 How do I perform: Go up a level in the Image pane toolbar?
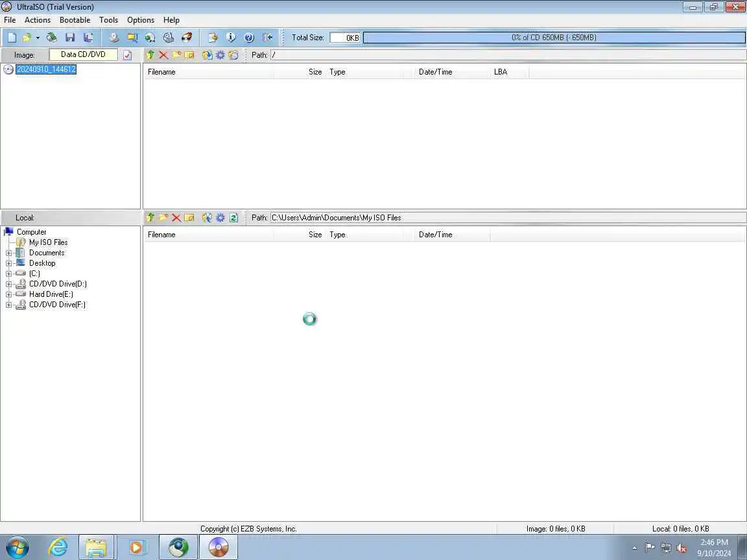click(x=150, y=55)
